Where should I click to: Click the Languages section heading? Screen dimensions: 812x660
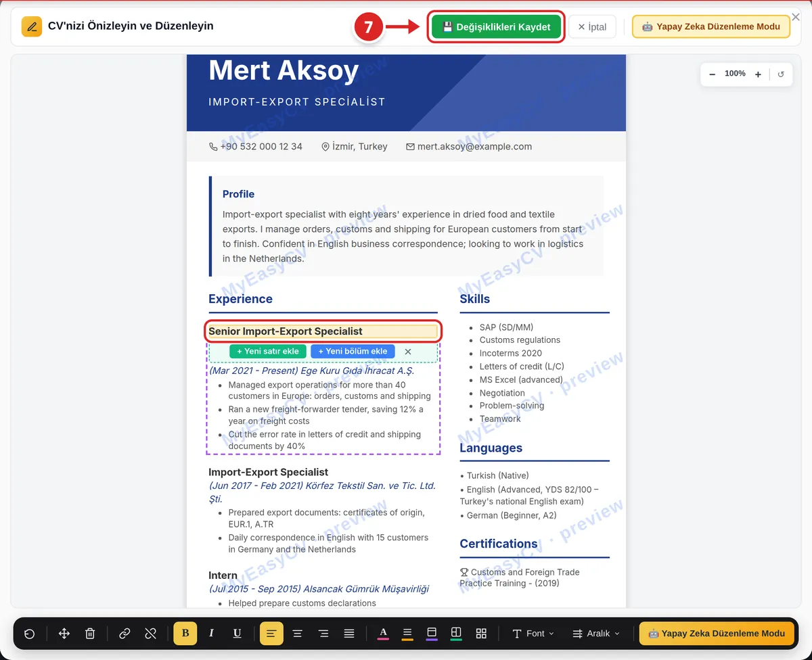coord(491,448)
